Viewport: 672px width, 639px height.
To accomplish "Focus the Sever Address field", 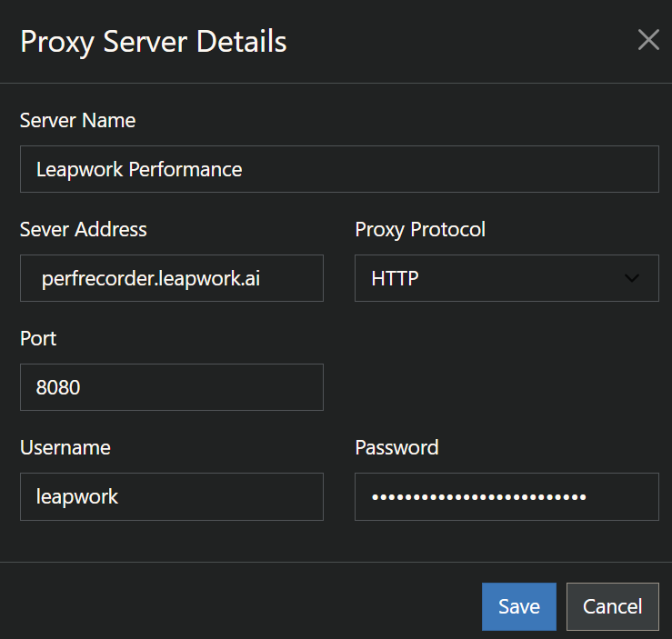I will (172, 278).
